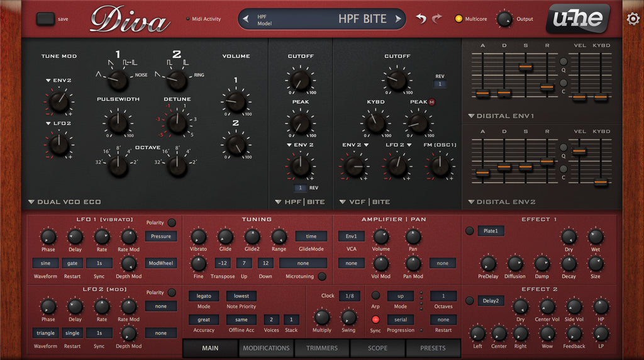
Task: Click oscillator 1 waveform selector knob
Action: [118, 80]
